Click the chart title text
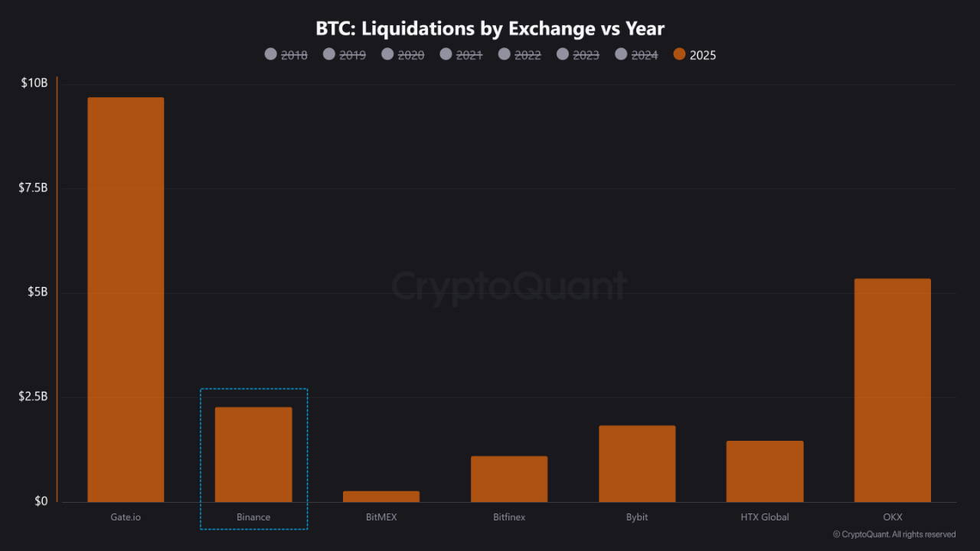 coord(490,29)
